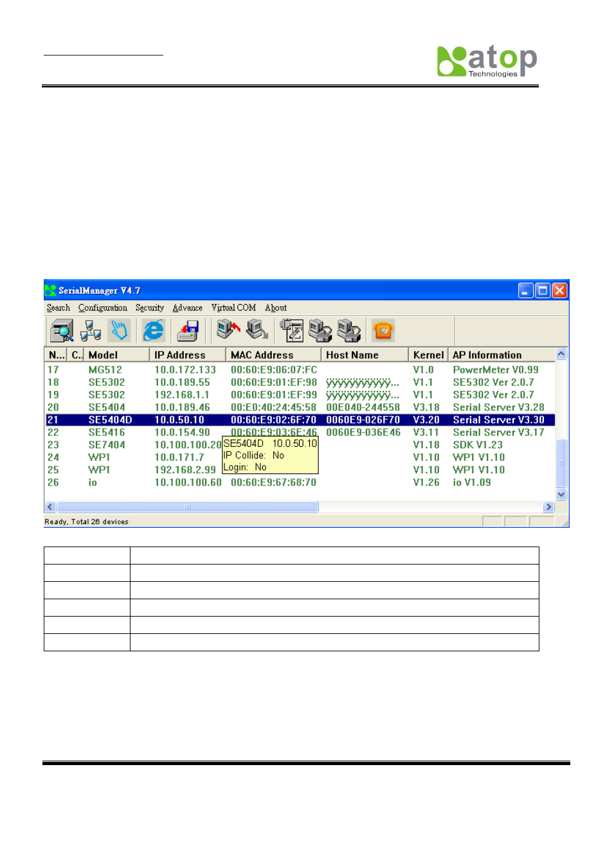
Task: Click MAC address 00:60:E9:67:68:70
Action: [274, 482]
